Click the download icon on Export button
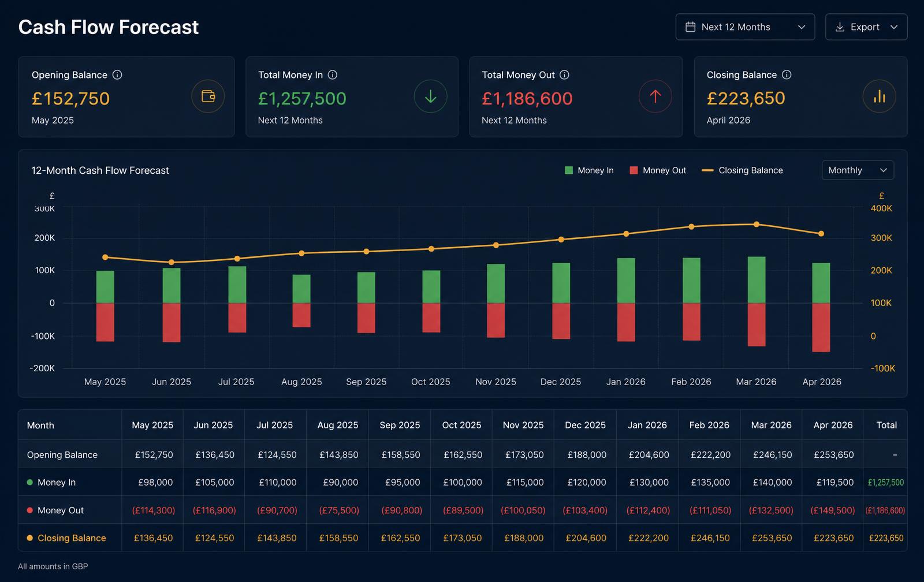 coord(840,27)
